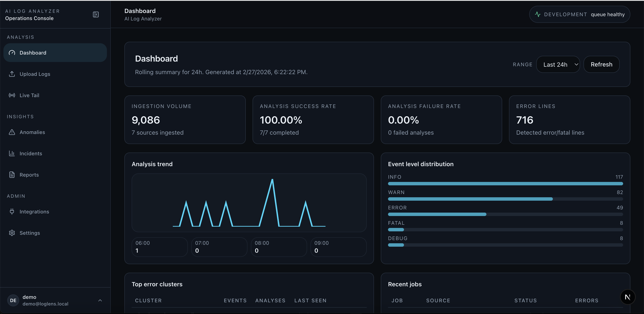Click the Upload Logs icon
The height and width of the screenshot is (314, 644).
[12, 74]
